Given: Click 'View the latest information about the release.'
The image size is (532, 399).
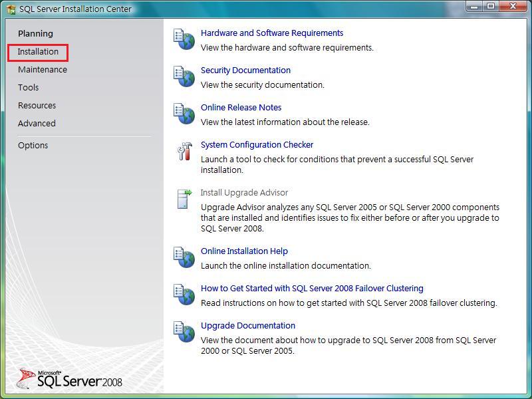Looking at the screenshot, I should point(285,122).
